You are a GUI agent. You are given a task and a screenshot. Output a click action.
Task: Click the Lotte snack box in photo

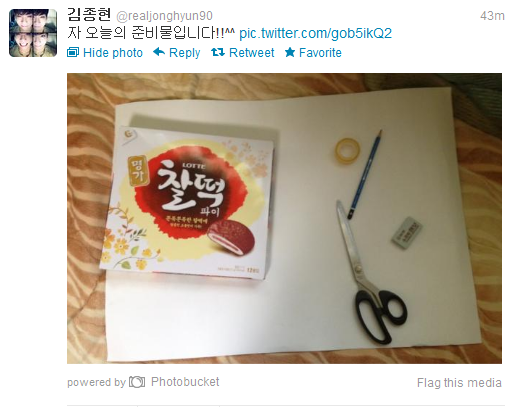(x=189, y=203)
